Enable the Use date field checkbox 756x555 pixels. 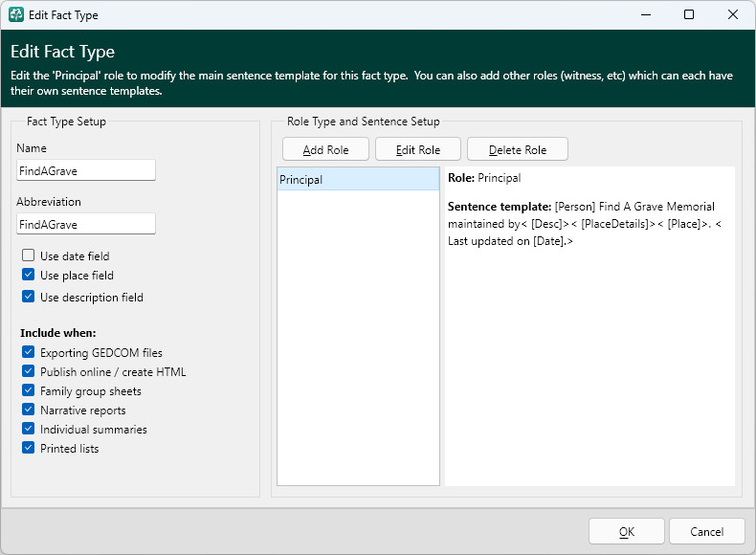click(x=29, y=255)
